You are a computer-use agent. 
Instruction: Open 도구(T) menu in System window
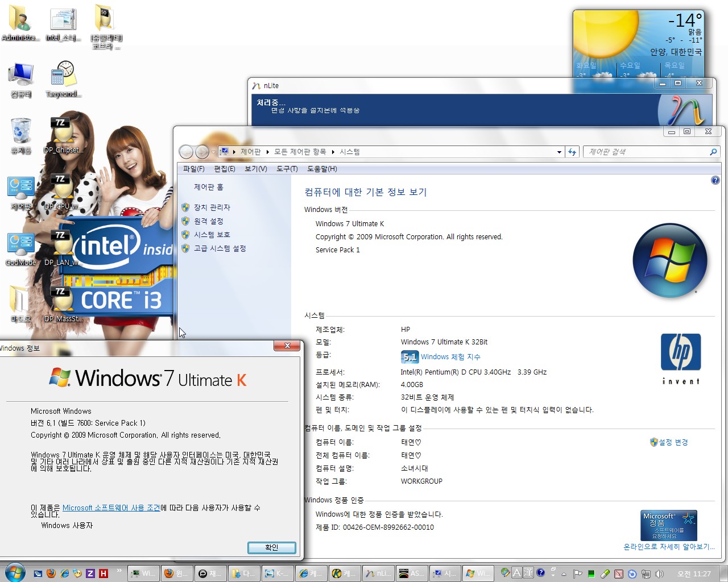click(x=287, y=169)
